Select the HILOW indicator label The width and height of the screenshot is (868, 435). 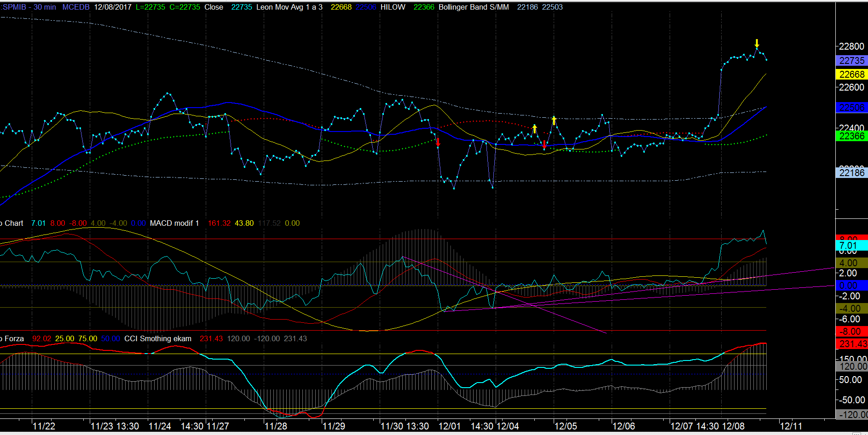pos(393,7)
